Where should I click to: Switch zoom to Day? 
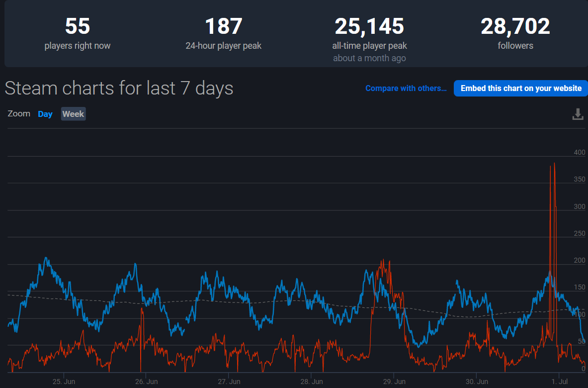coord(45,114)
